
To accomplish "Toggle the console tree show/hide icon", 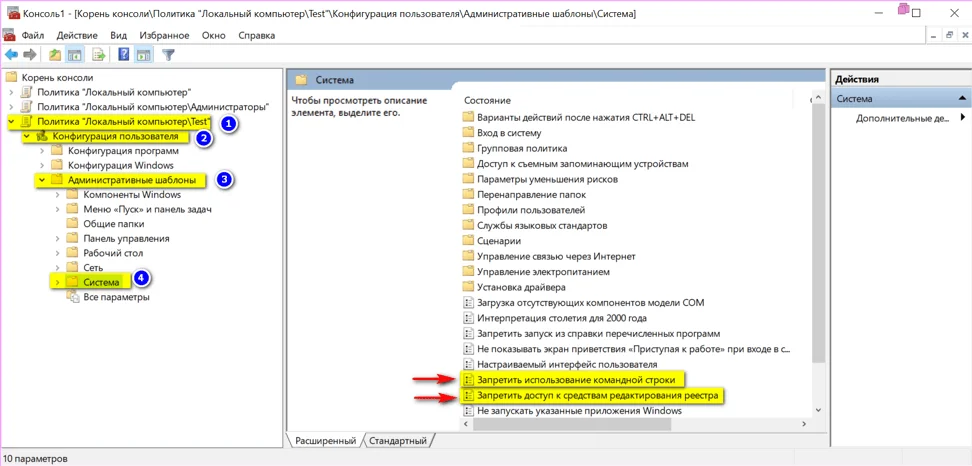I will click(x=74, y=55).
